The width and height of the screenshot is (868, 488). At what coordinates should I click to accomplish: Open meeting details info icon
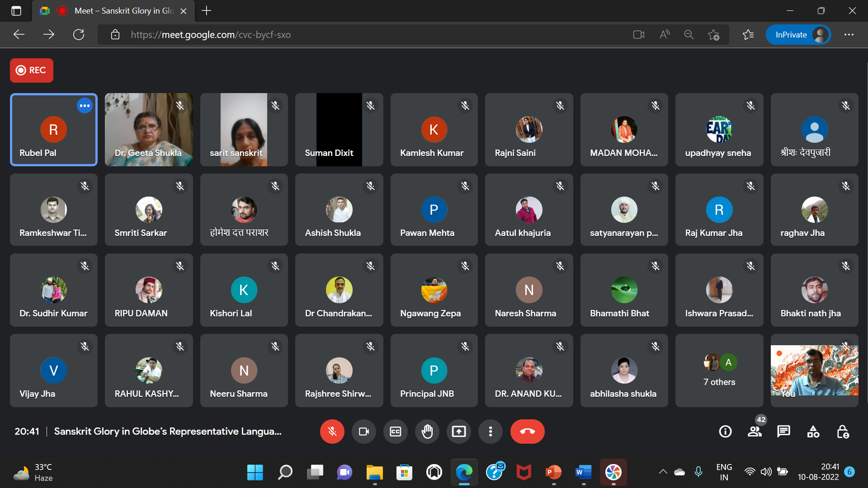[725, 432]
